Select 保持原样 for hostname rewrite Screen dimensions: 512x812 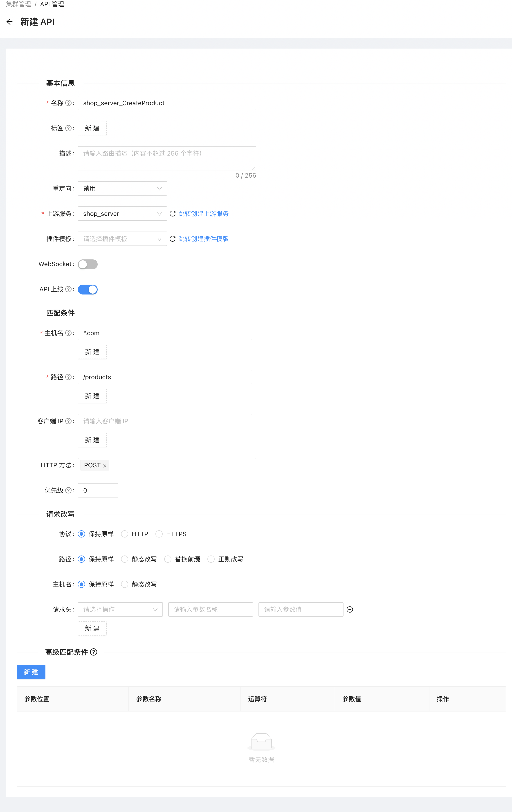pos(81,584)
